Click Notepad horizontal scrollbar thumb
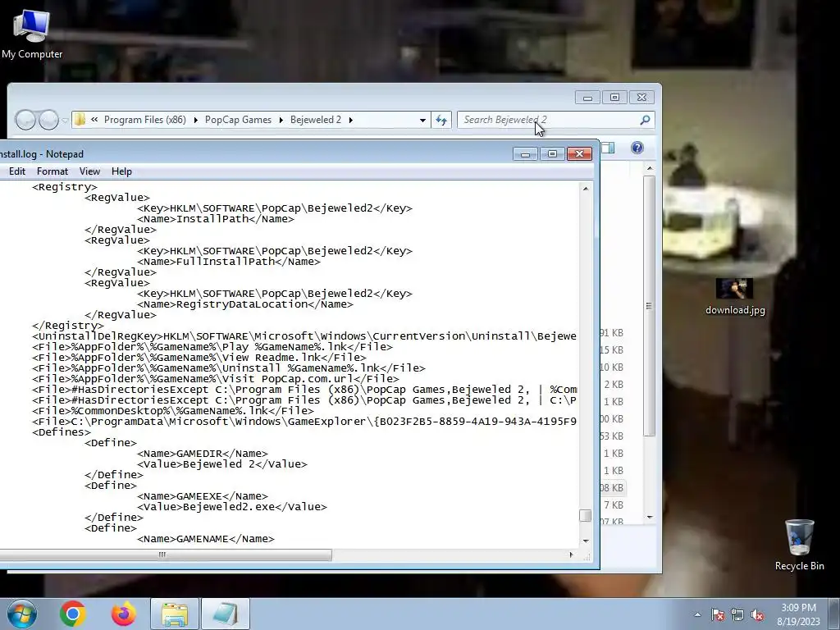 (166, 555)
